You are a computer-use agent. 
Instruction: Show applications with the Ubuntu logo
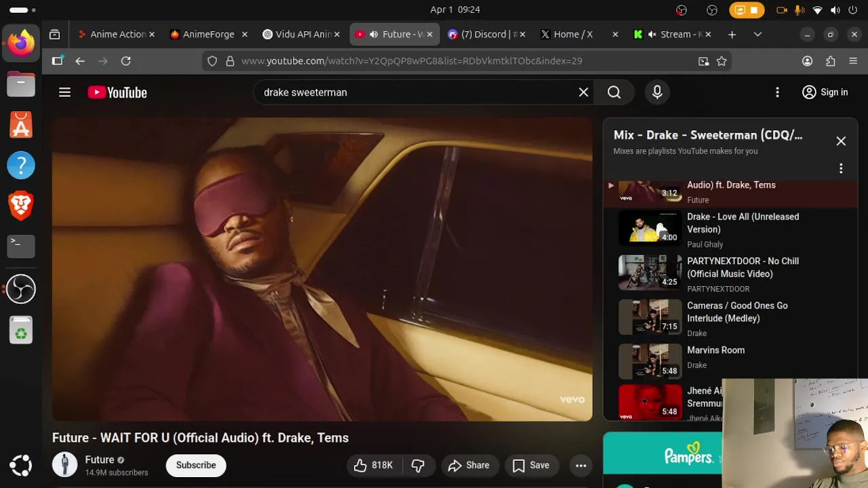[21, 465]
